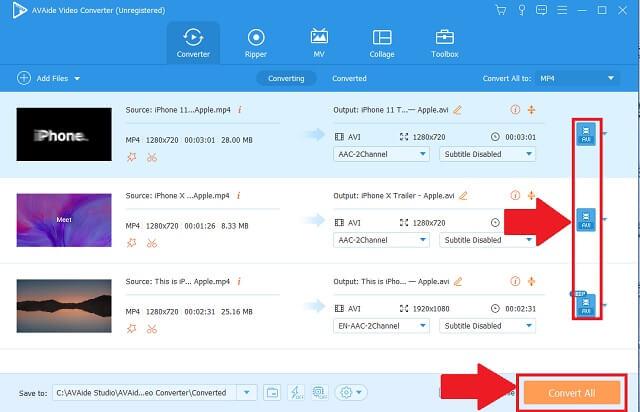Click the compress/split icon for This is iPhone output
The width and height of the screenshot is (640, 412).
(x=531, y=281)
